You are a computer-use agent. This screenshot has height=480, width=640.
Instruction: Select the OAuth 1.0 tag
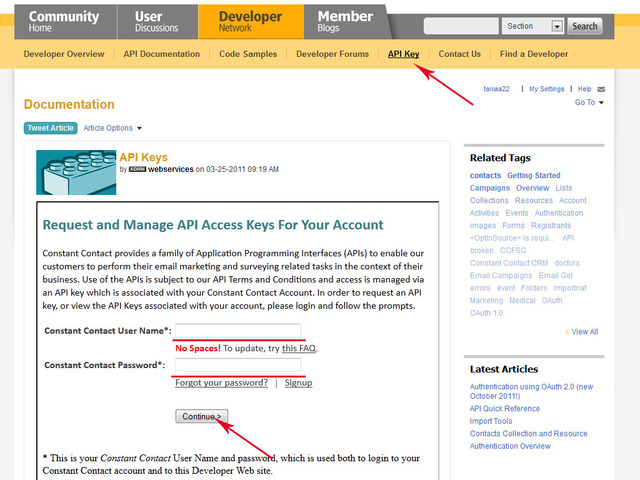click(x=487, y=313)
